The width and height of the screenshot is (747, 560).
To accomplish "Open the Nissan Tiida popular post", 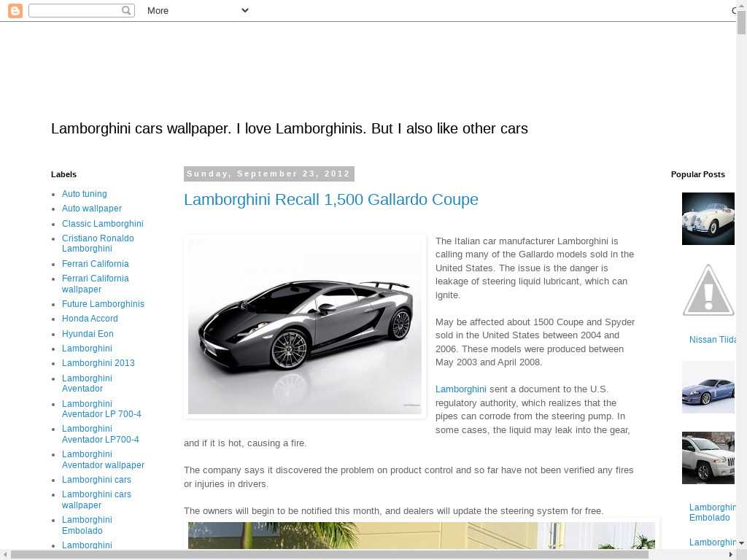I will coord(713,340).
